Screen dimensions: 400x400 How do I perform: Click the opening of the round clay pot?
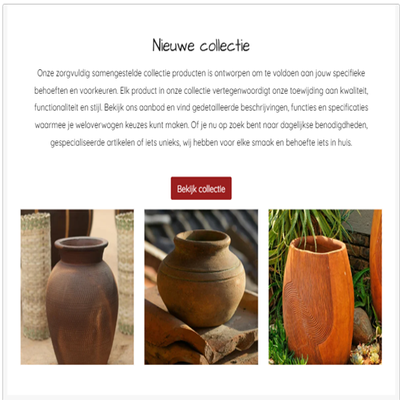pos(202,237)
